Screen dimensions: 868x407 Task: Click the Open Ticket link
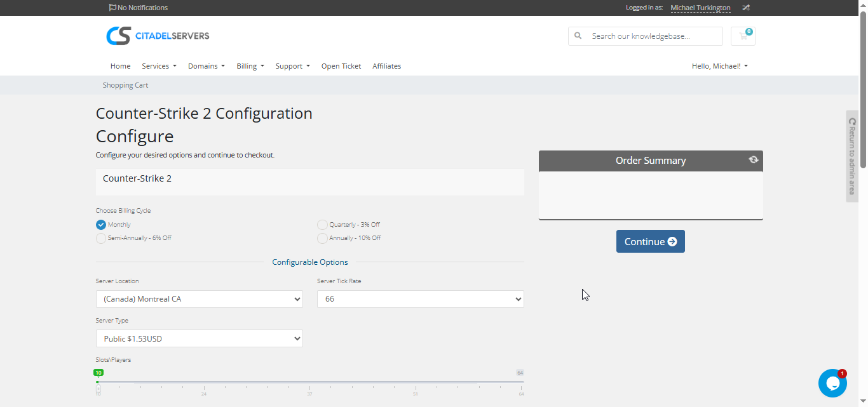pyautogui.click(x=341, y=66)
